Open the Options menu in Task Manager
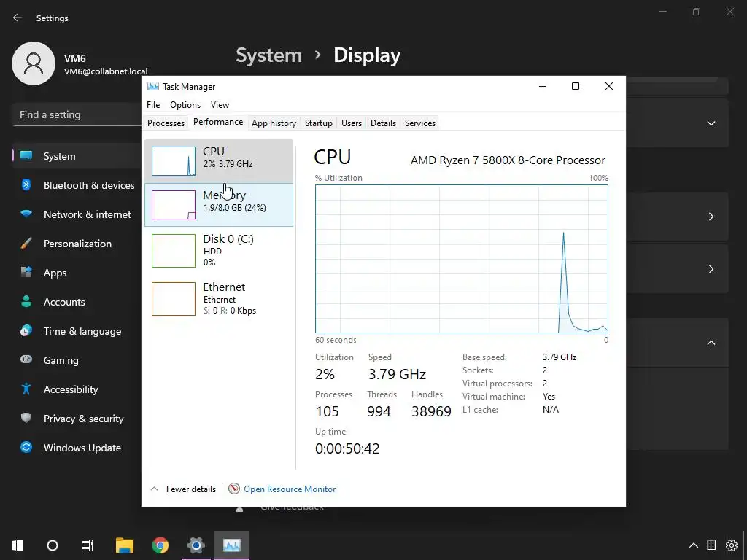This screenshot has width=747, height=560. [x=185, y=105]
